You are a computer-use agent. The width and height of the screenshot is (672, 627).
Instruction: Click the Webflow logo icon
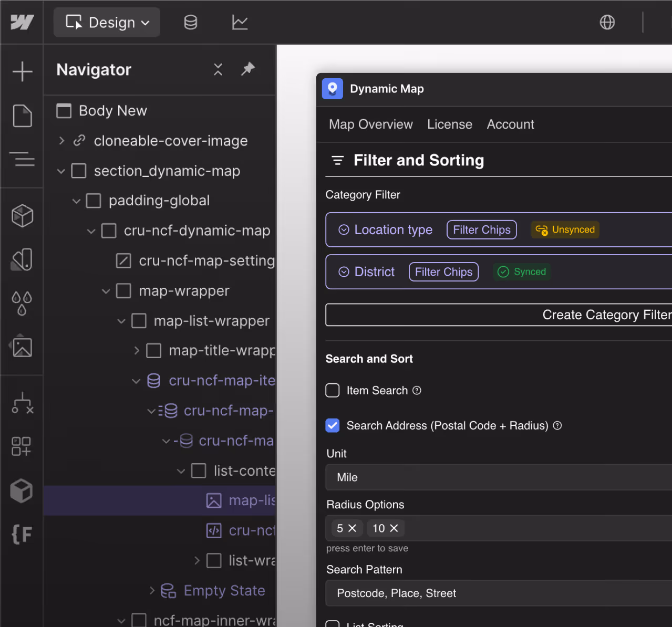coord(22,22)
